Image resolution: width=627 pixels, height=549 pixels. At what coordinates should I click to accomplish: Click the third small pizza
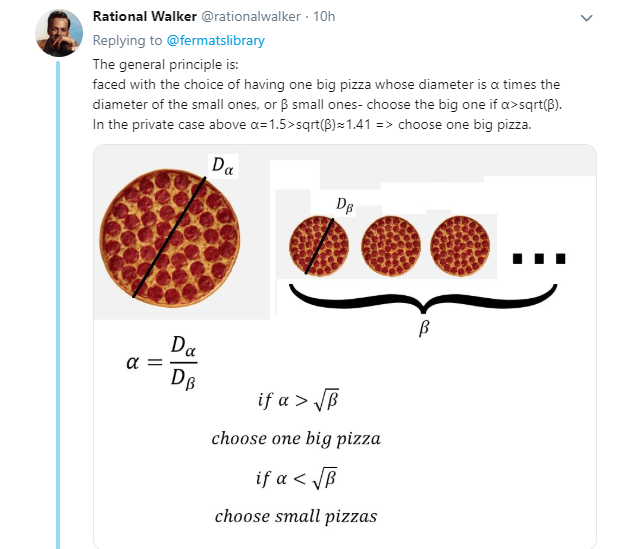pyautogui.click(x=460, y=246)
